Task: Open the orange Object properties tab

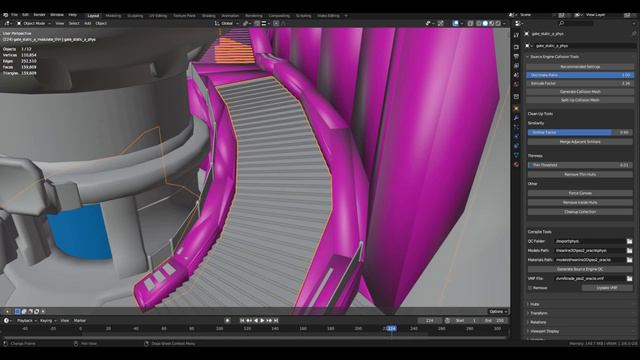Action: (x=516, y=109)
